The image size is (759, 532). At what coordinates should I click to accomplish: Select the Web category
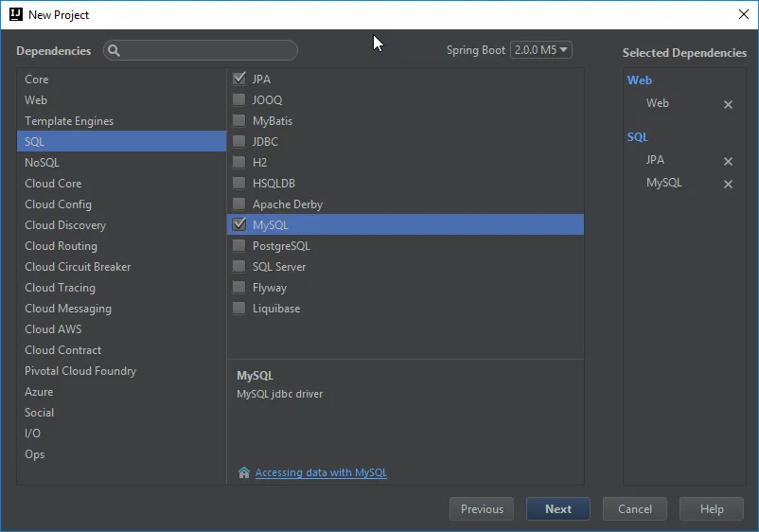tap(121, 99)
